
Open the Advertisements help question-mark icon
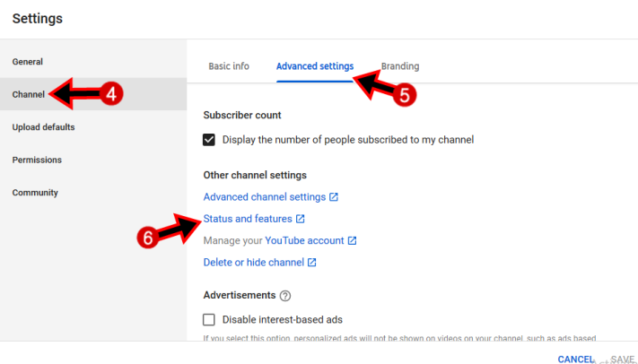285,296
